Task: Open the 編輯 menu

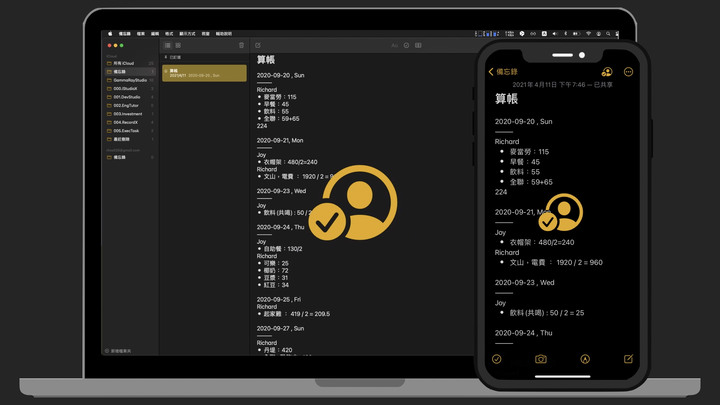Action: coord(155,34)
